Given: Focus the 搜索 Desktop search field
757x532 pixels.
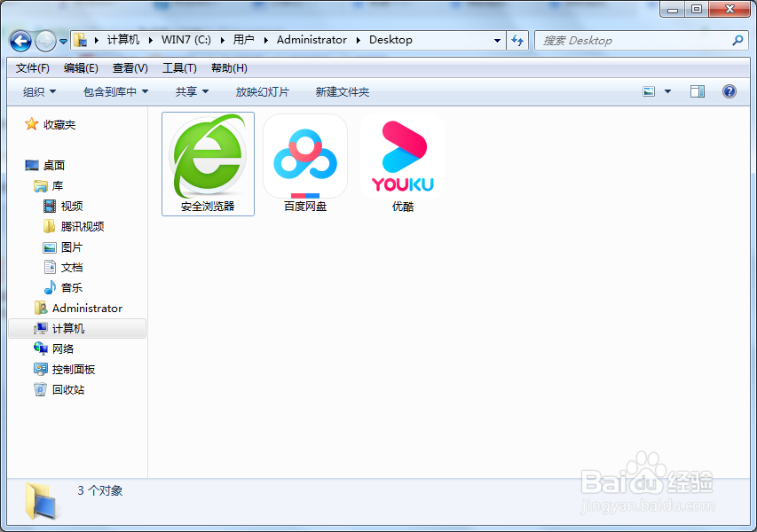Looking at the screenshot, I should pos(642,41).
